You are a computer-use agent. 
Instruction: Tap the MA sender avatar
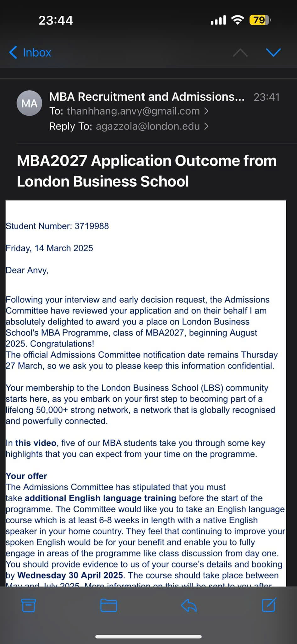pos(29,103)
